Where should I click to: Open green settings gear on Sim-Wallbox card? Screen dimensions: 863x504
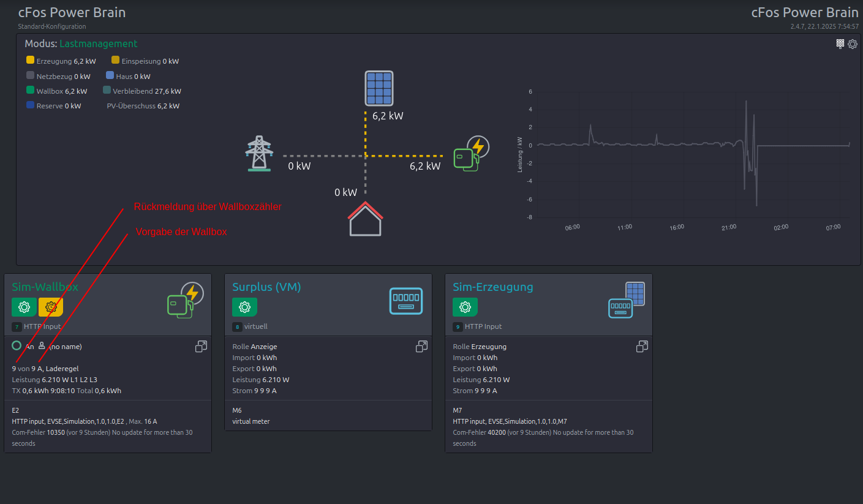[24, 307]
